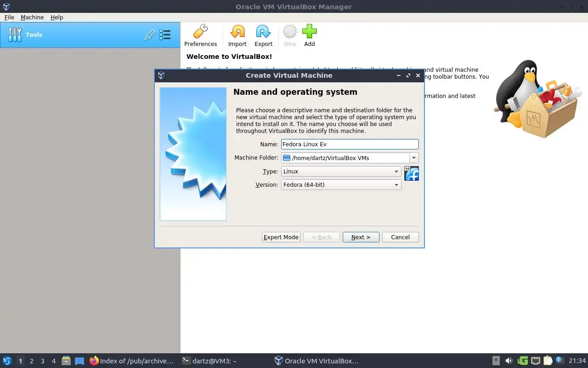
Task: Click the Name field containing Fedora Linux Ev
Action: [x=350, y=144]
